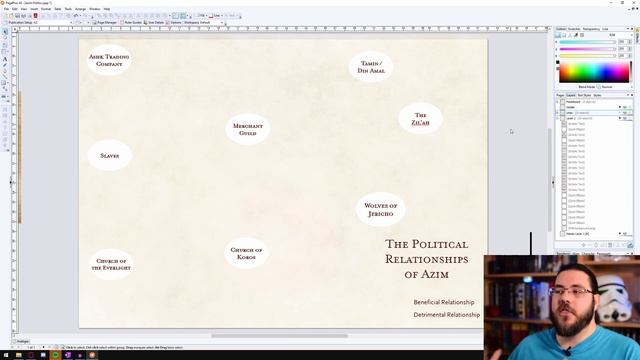
Task: Click the horizontal scrollbar below the page
Action: point(280,336)
